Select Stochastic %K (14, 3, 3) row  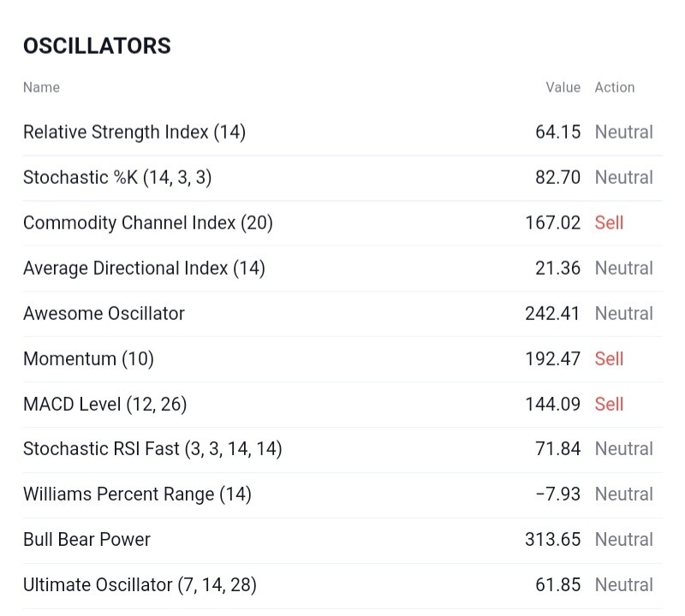(342, 178)
